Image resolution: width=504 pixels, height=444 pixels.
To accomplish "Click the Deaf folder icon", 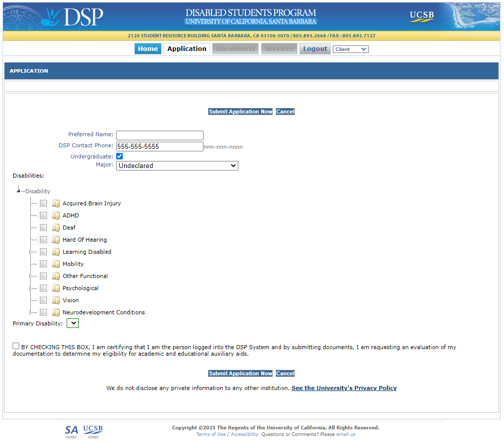I will 56,228.
